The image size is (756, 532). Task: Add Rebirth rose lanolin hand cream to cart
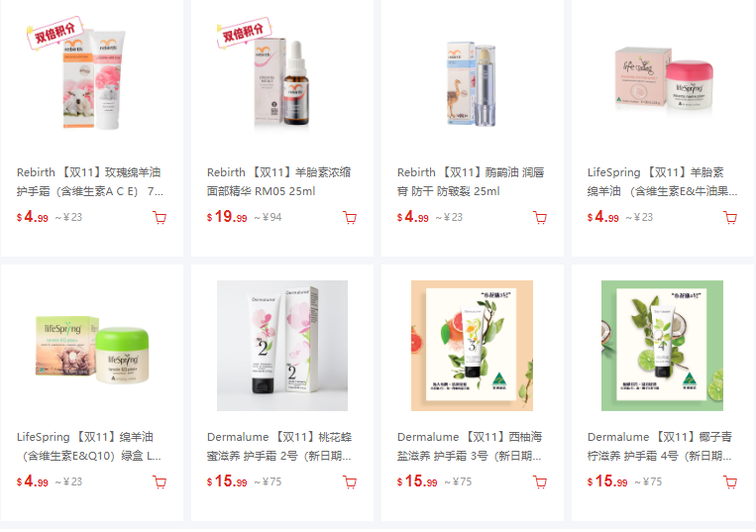(160, 218)
